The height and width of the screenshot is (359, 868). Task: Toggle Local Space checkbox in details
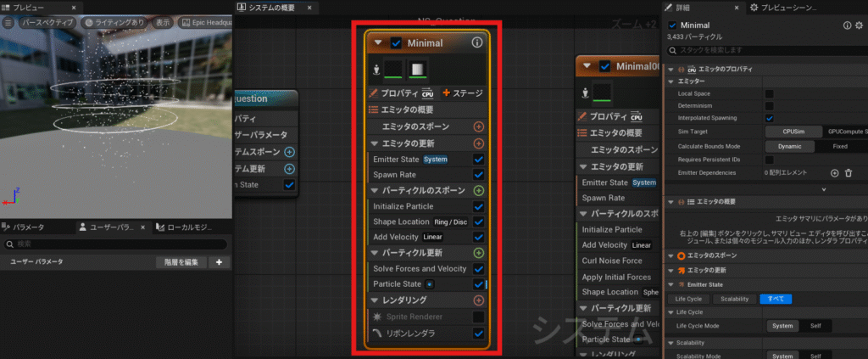point(770,93)
